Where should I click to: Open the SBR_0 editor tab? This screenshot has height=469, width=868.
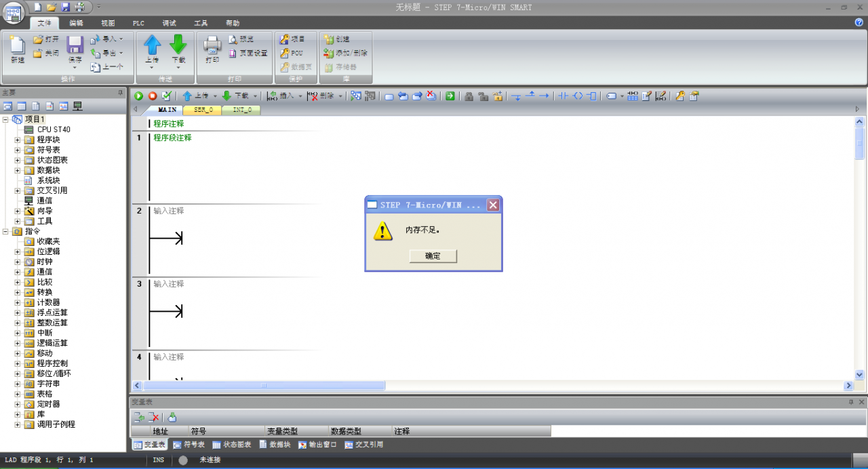click(203, 109)
